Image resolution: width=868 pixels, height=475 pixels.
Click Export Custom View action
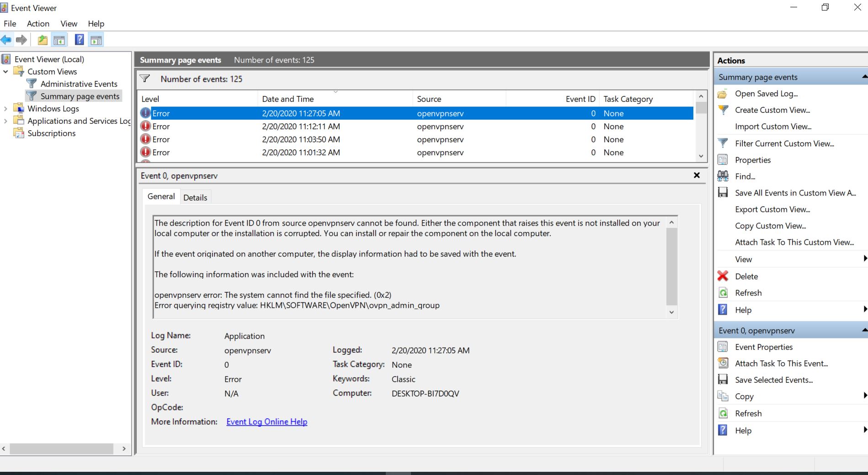click(x=772, y=209)
